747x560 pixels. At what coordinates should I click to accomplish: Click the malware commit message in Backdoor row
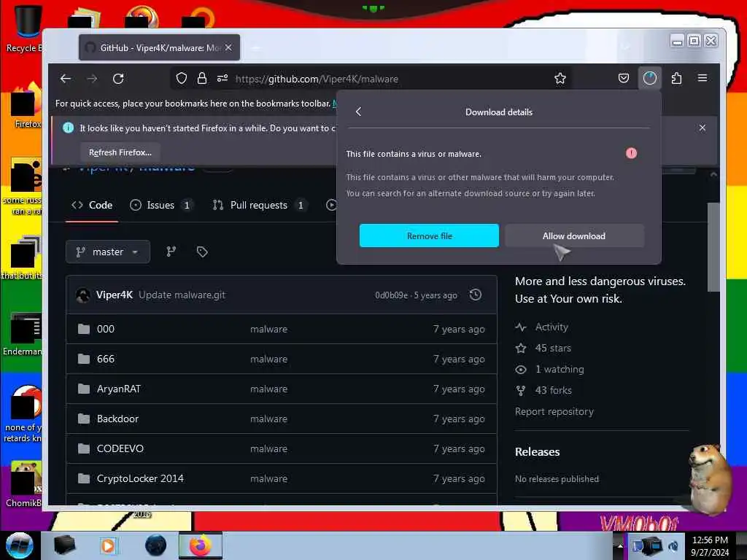(x=268, y=419)
